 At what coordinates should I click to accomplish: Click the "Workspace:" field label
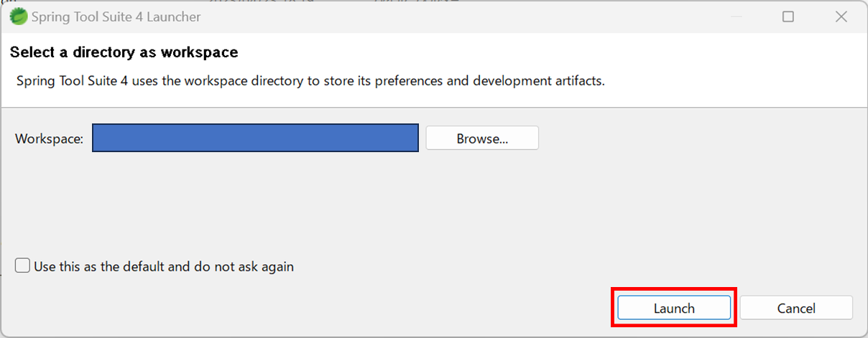(x=50, y=139)
